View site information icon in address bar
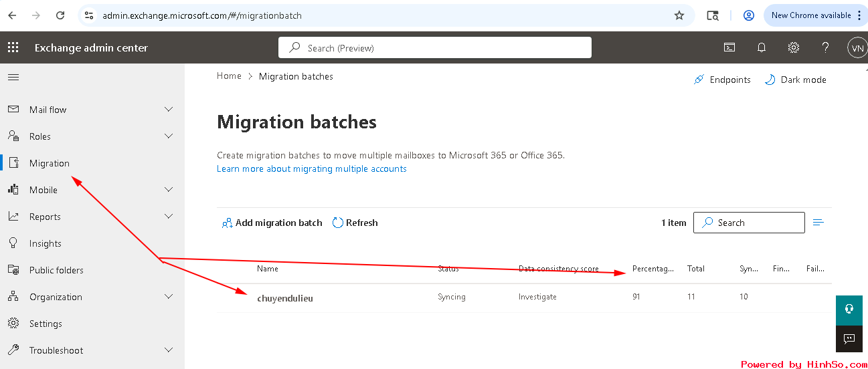 89,15
